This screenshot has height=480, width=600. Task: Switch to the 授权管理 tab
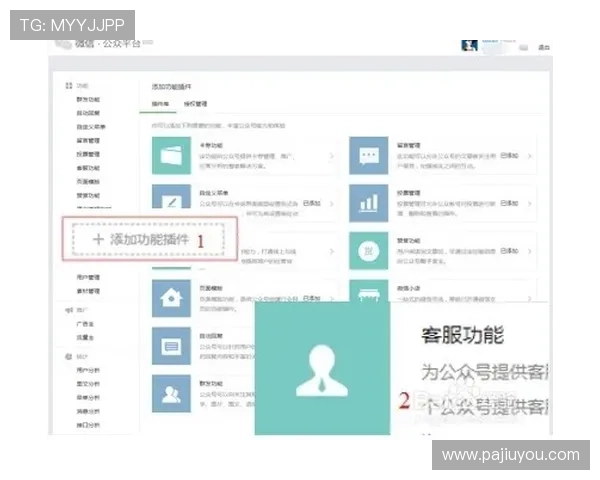pyautogui.click(x=195, y=104)
